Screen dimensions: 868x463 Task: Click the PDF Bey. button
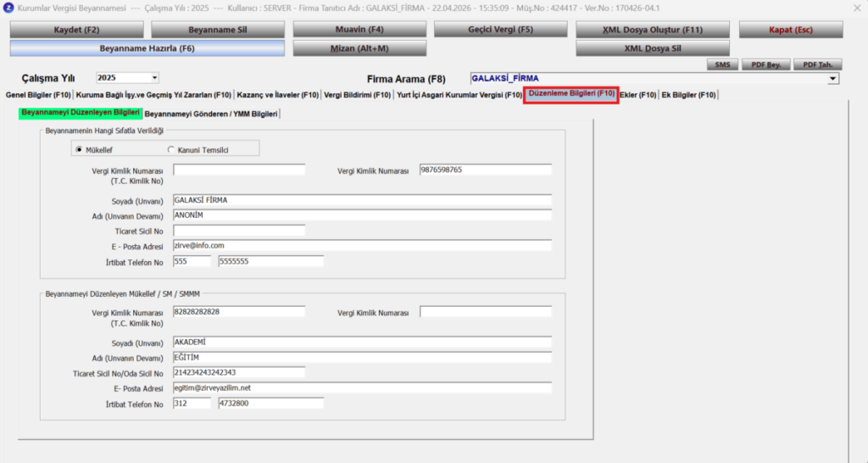tap(766, 64)
